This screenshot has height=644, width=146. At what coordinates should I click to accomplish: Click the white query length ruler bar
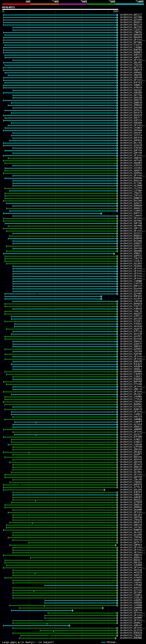60,10
